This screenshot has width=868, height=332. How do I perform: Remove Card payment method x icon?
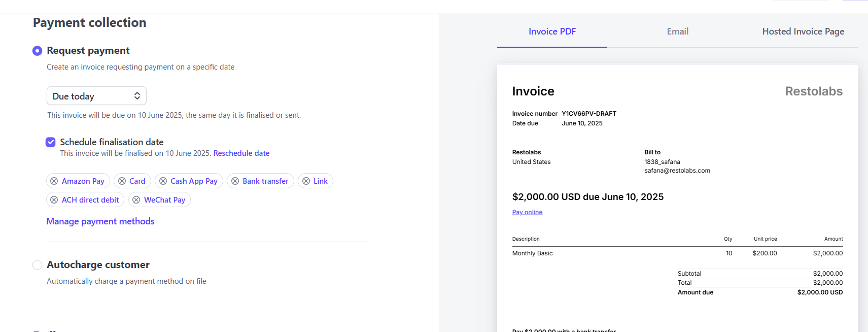(122, 181)
